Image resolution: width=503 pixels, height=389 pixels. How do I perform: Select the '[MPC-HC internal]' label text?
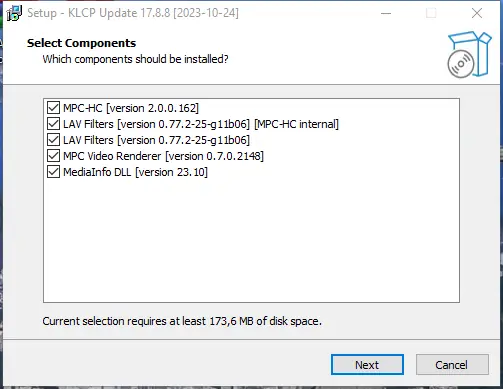click(296, 124)
